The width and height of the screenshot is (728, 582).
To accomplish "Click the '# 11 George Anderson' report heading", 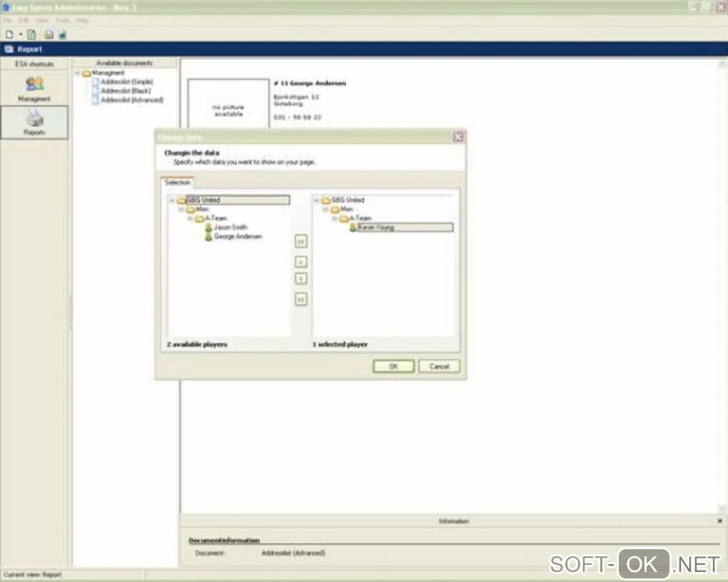I will pos(310,83).
